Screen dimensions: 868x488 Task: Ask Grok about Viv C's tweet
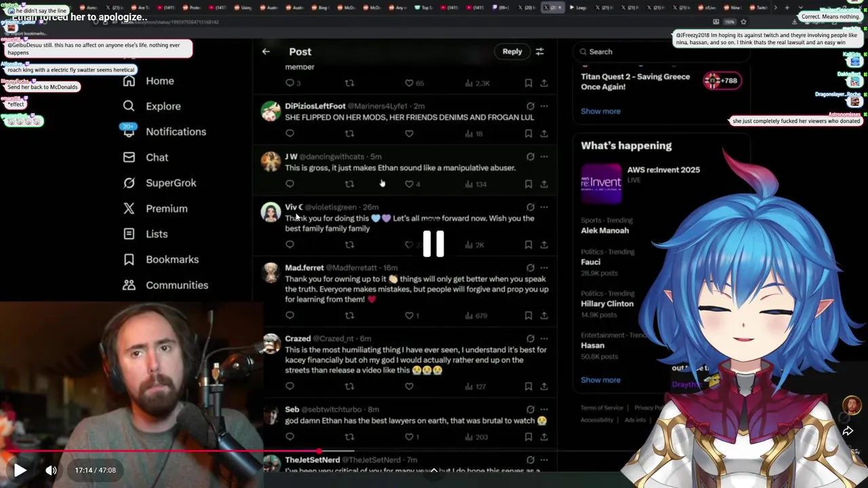click(530, 207)
